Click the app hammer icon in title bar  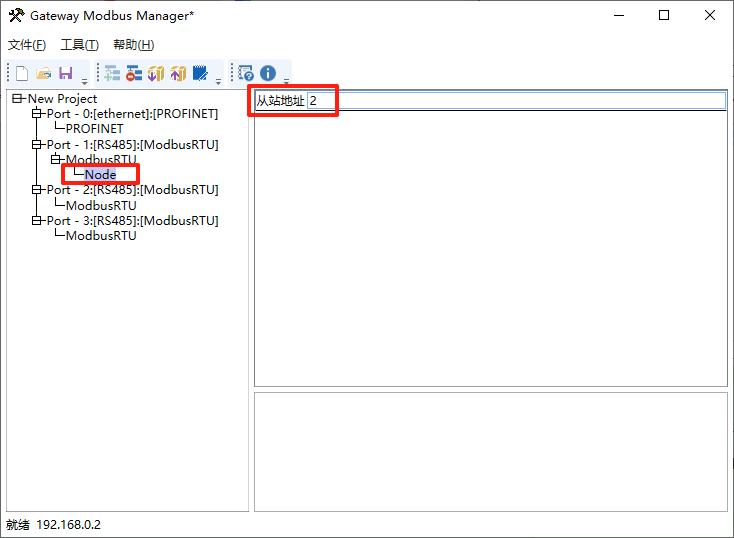click(16, 15)
